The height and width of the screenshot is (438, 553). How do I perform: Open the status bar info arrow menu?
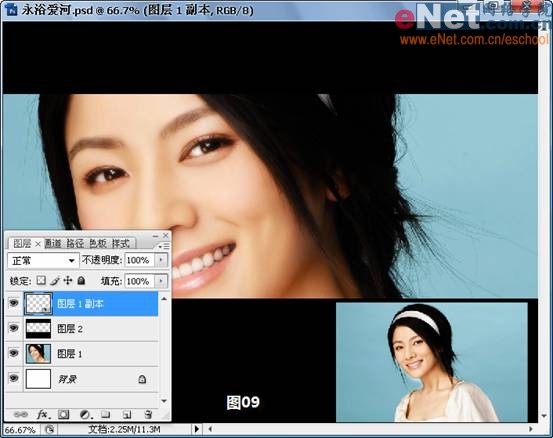(x=197, y=429)
